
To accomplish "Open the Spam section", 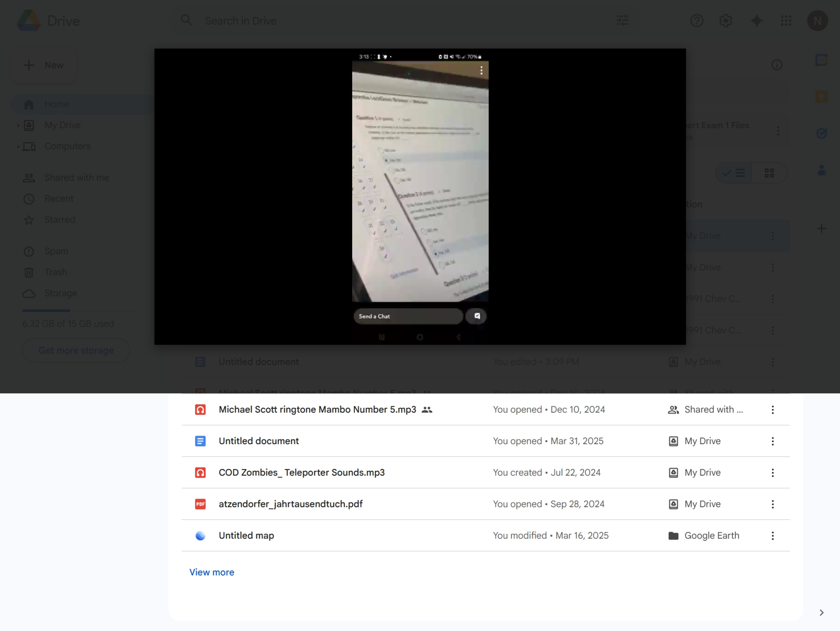I will click(56, 251).
